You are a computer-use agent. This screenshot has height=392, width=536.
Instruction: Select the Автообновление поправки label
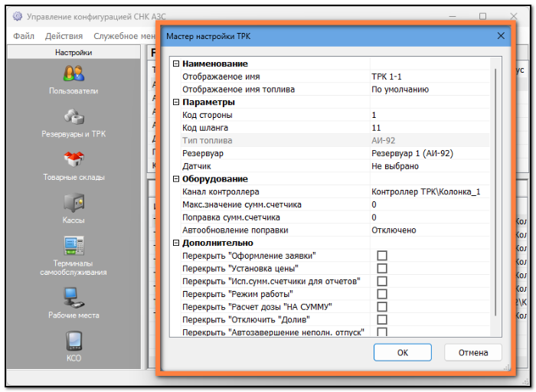tap(235, 230)
